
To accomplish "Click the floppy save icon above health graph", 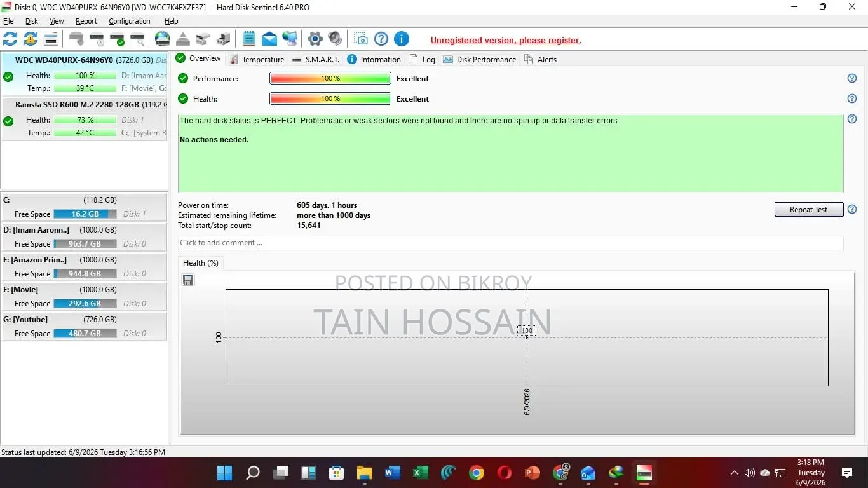I will click(188, 280).
